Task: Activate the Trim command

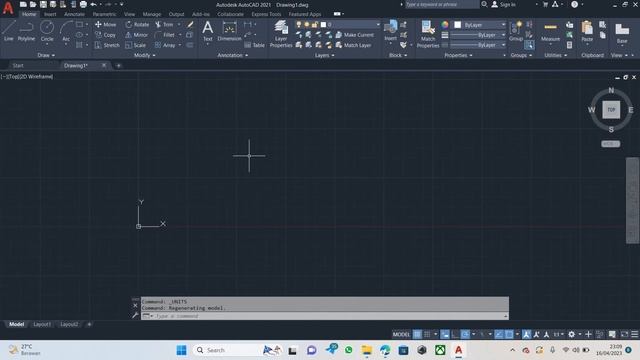Action: (x=164, y=24)
